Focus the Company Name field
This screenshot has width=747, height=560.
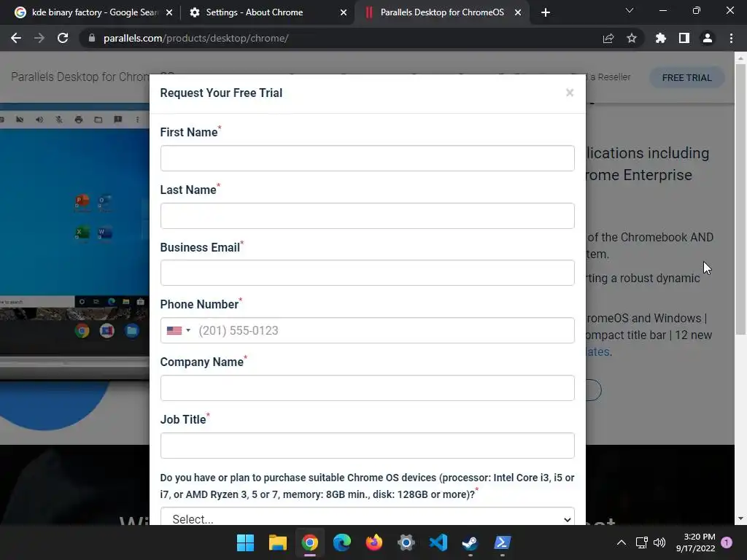tap(368, 388)
